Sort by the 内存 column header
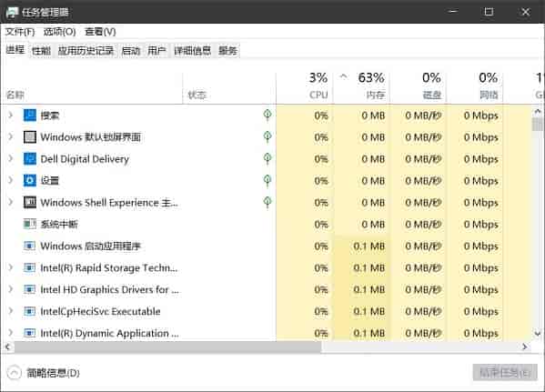This screenshot has height=392, width=545. (x=361, y=87)
